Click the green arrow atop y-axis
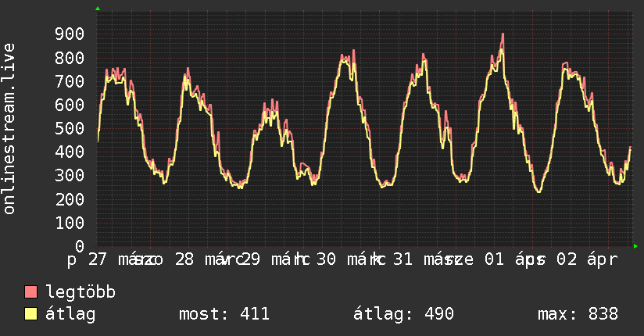The width and height of the screenshot is (644, 336). (98, 9)
